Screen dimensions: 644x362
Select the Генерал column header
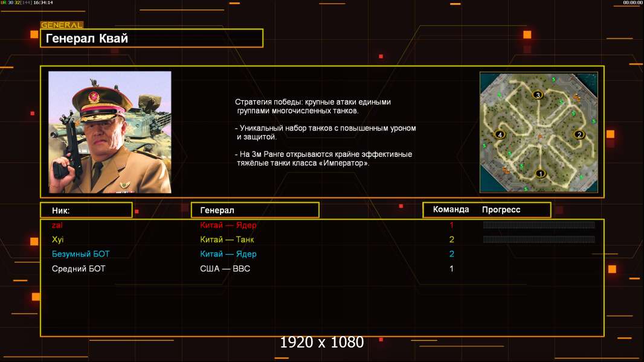255,211
